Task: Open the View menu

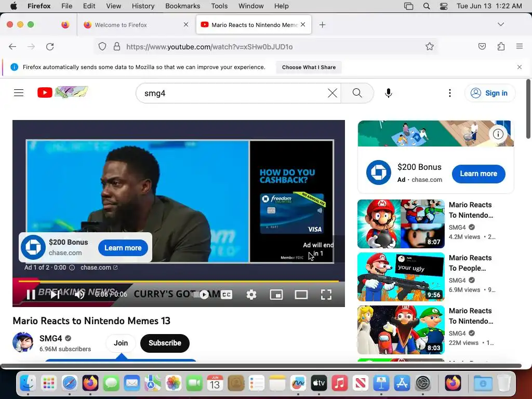Action: [113, 6]
